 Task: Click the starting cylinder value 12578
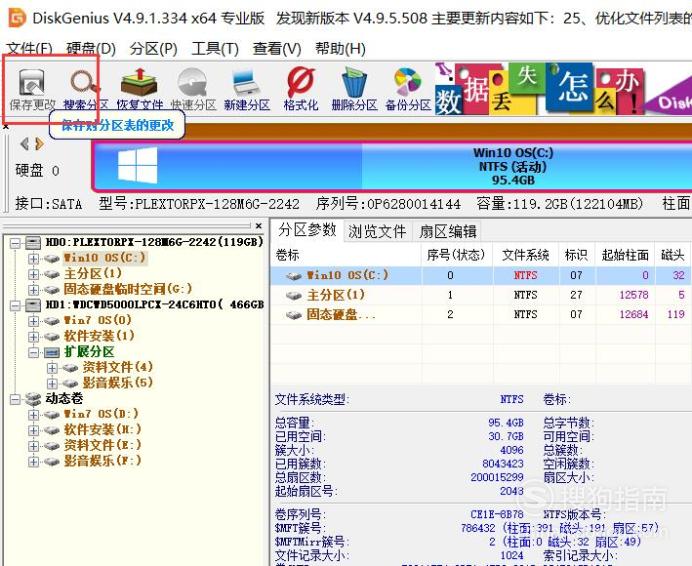coord(634,294)
